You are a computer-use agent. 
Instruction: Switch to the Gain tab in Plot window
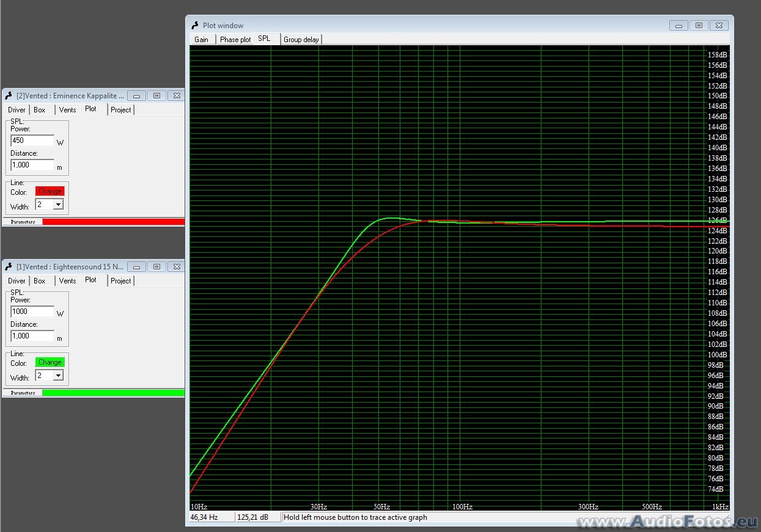201,40
